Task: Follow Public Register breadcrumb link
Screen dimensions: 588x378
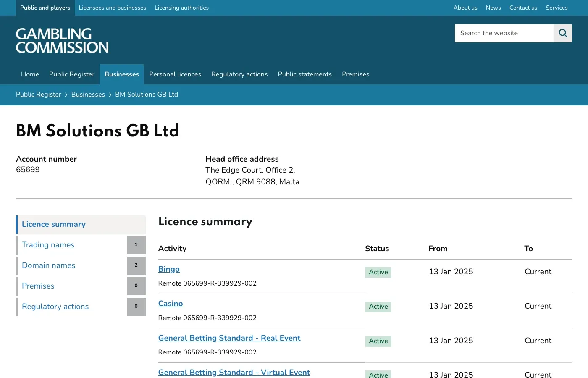Action: tap(39, 94)
